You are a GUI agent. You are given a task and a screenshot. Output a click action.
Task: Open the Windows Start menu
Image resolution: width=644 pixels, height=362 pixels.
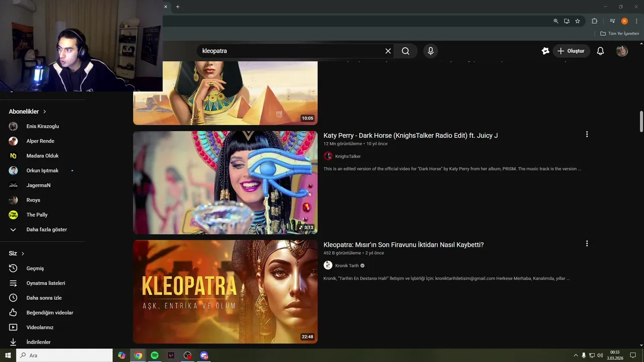[8, 355]
